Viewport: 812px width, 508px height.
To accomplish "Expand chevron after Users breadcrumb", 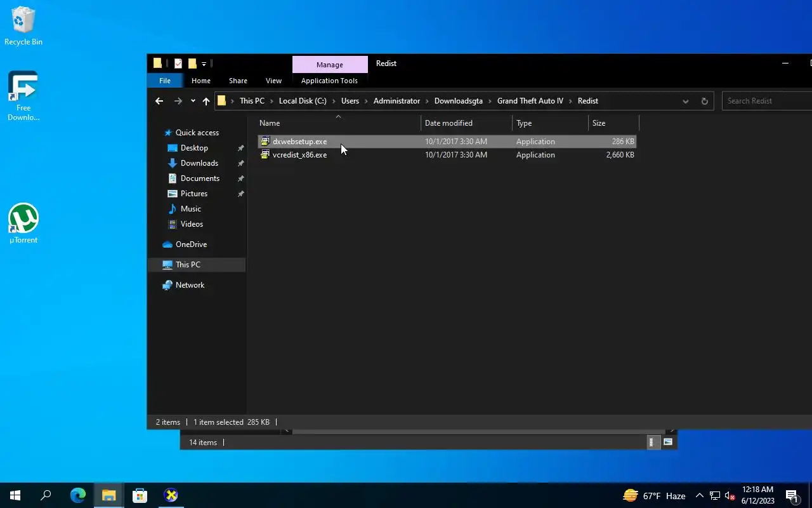I will tap(366, 101).
